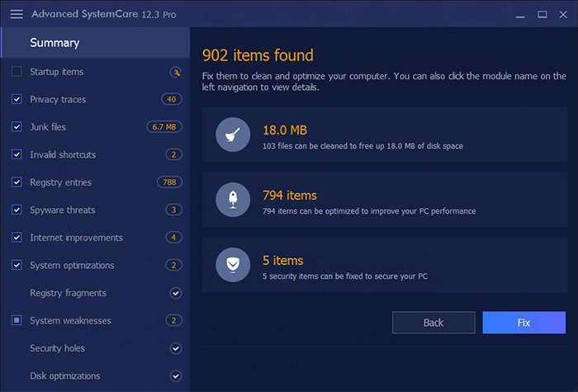Click the Security holes checkmark badge
Viewport: 578px width, 392px height.
176,348
